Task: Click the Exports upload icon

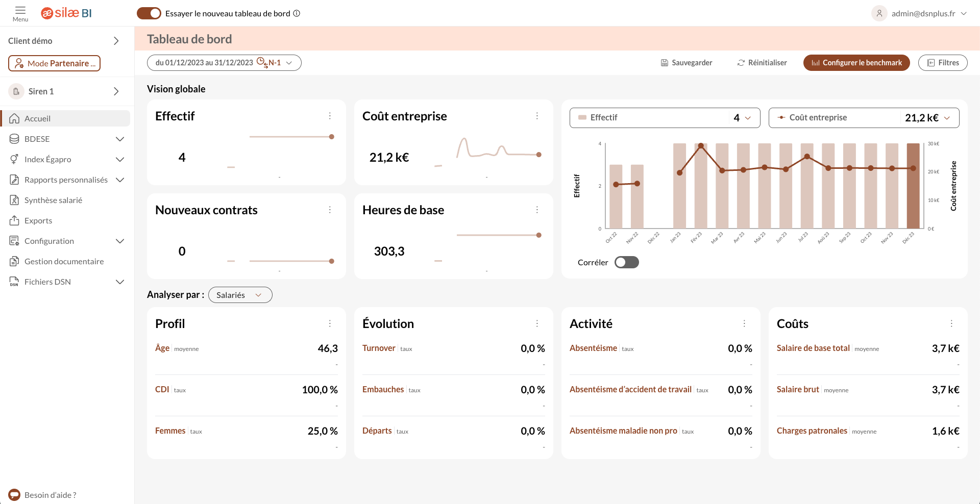Action: point(14,220)
